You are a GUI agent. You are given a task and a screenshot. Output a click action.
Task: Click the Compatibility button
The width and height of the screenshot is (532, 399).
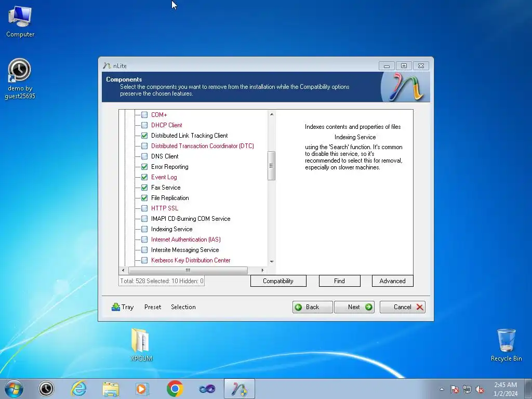point(278,281)
